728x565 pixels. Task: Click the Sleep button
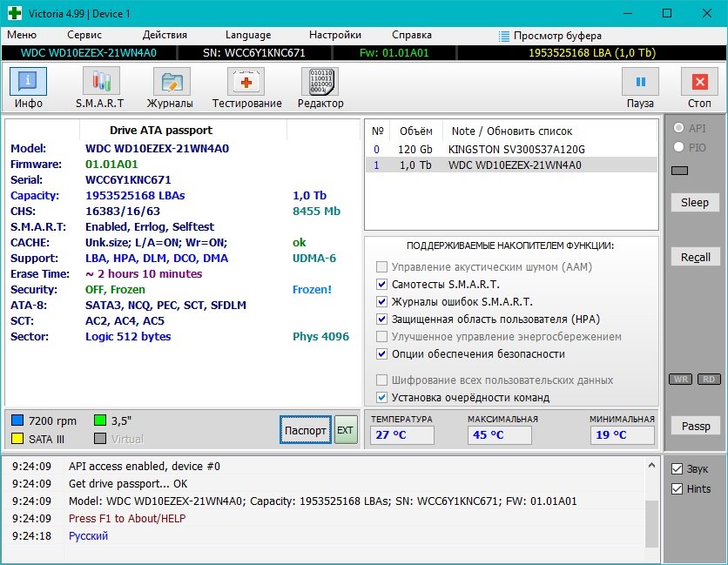[695, 203]
